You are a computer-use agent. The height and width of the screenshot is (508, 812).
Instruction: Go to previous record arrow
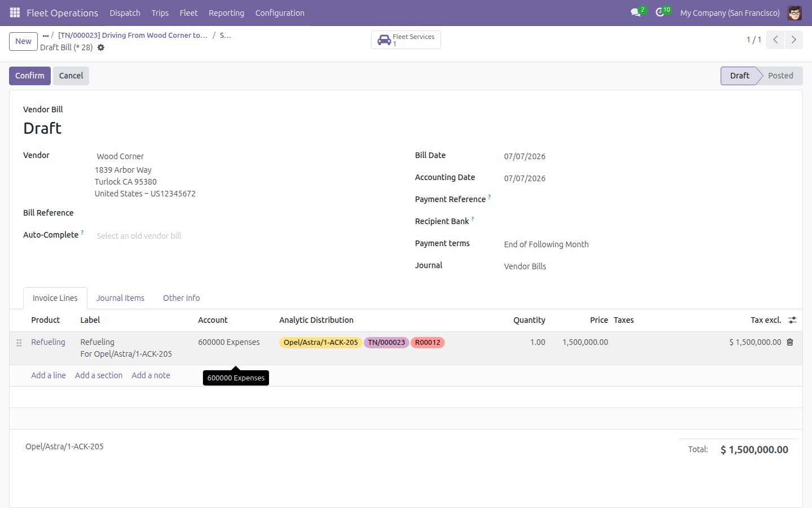coord(775,40)
